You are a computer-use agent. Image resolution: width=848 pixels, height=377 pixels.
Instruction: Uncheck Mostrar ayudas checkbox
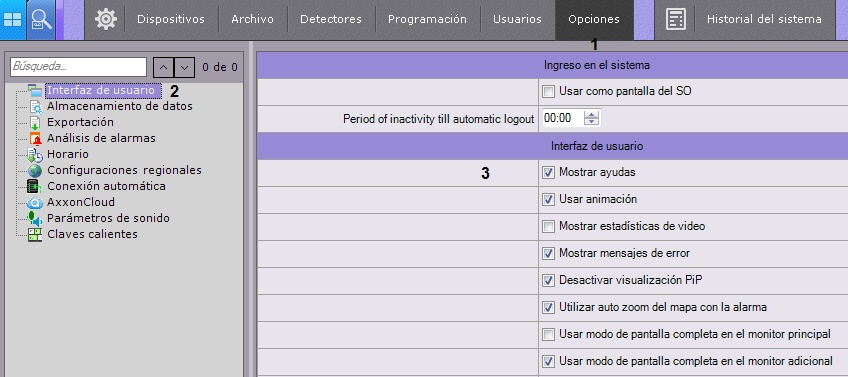[548, 173]
